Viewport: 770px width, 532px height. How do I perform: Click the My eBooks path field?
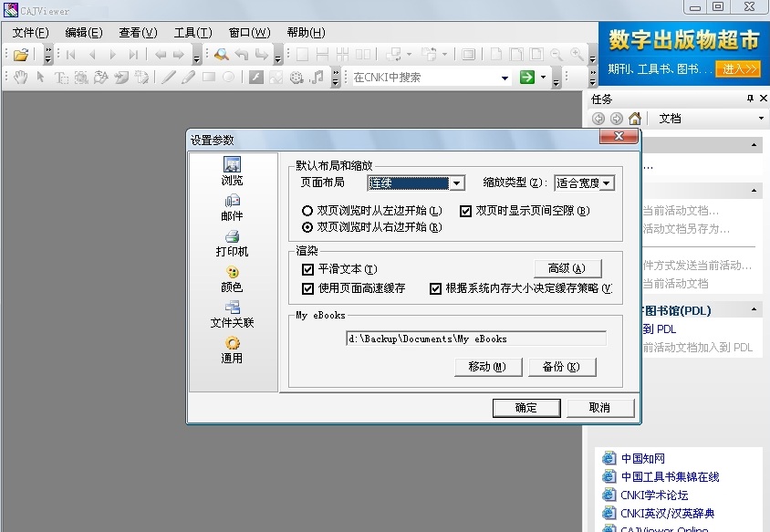coord(475,339)
